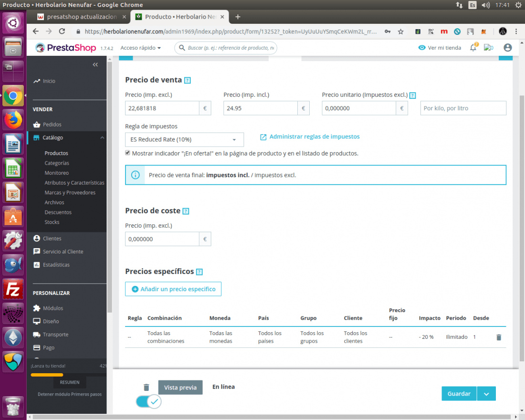Launch FileZilla from the dock
525x420 pixels.
(x=13, y=289)
